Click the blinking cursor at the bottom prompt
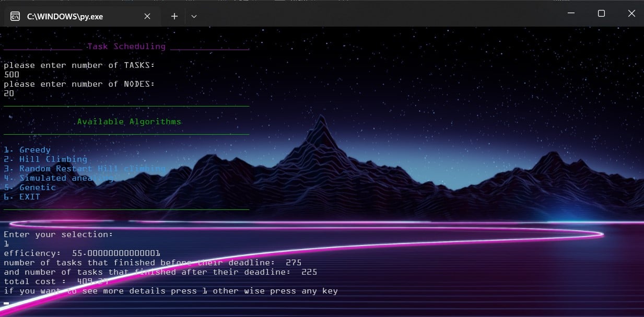This screenshot has height=317, width=644. pos(6,303)
